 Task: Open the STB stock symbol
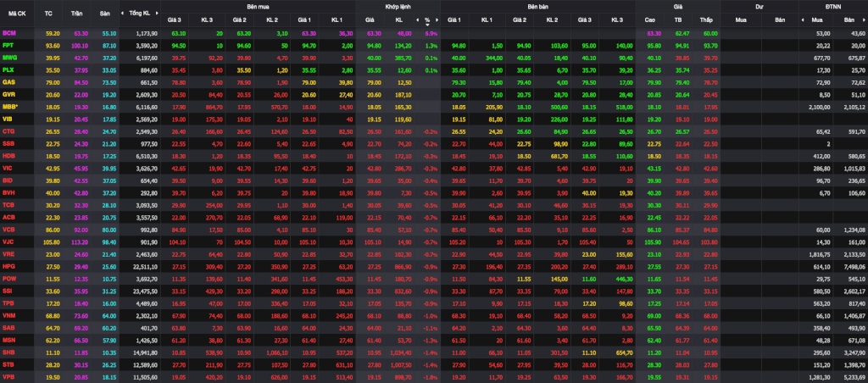pyautogui.click(x=8, y=363)
